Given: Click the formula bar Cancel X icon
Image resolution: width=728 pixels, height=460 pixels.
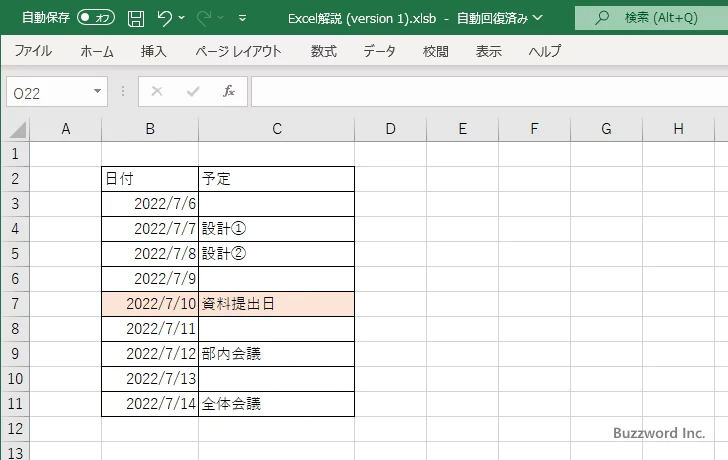Looking at the screenshot, I should [157, 91].
